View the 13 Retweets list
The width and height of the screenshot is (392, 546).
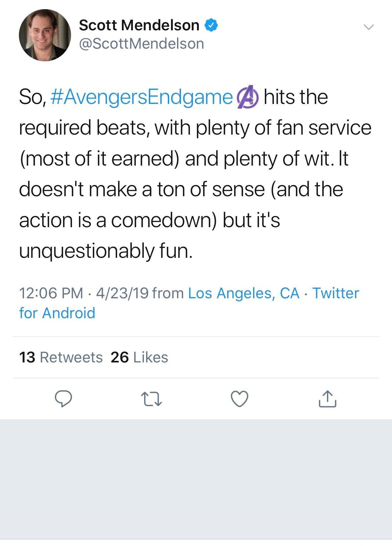61,357
